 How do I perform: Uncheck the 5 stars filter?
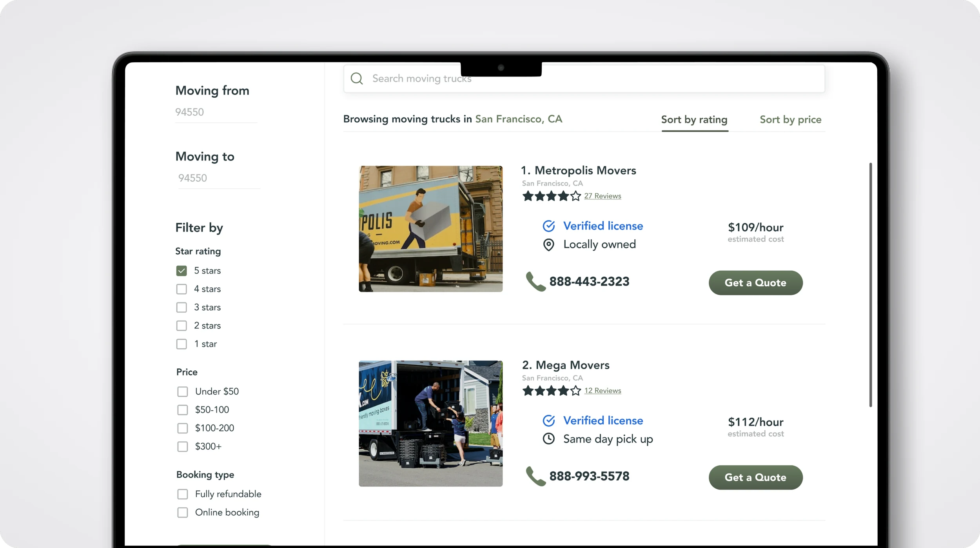point(181,271)
